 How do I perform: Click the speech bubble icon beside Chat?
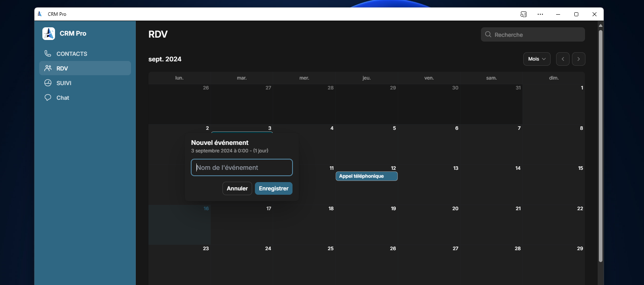[48, 97]
